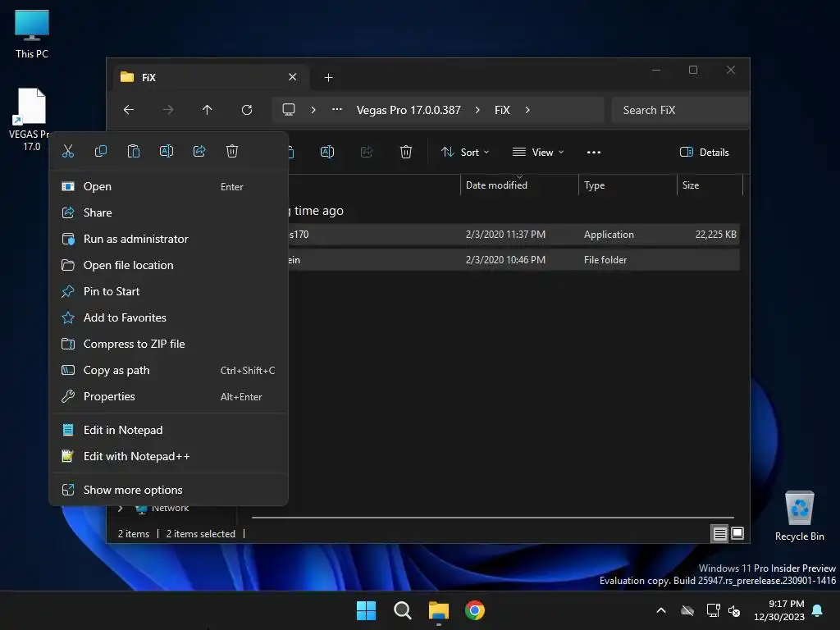Show hidden breadcrumb path ellipsis
Viewport: 840px width, 630px height.
[x=337, y=109]
